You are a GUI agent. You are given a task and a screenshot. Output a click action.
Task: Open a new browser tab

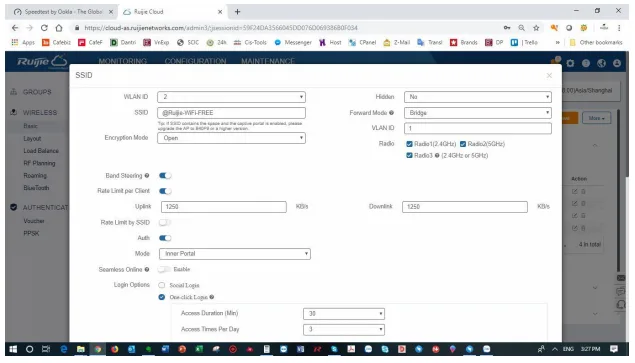tap(238, 12)
